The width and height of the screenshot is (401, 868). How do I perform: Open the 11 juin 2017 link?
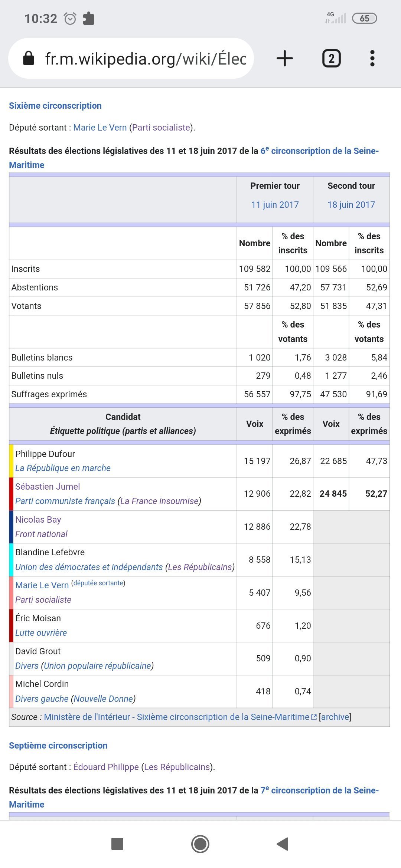[x=275, y=205]
